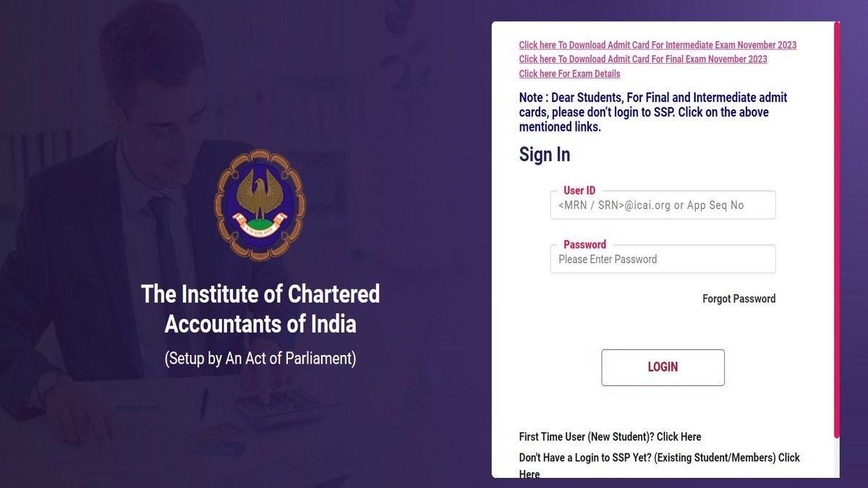Click the Password field label

click(584, 244)
